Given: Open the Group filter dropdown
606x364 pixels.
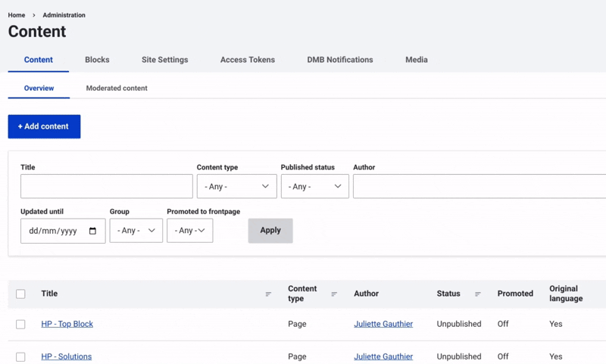Looking at the screenshot, I should click(136, 231).
